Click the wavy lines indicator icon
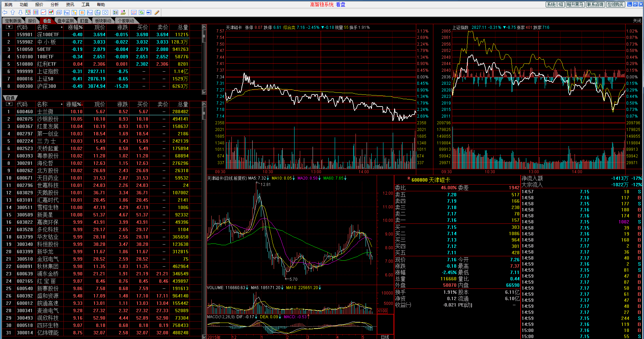The width and height of the screenshot is (644, 339). coord(134,12)
